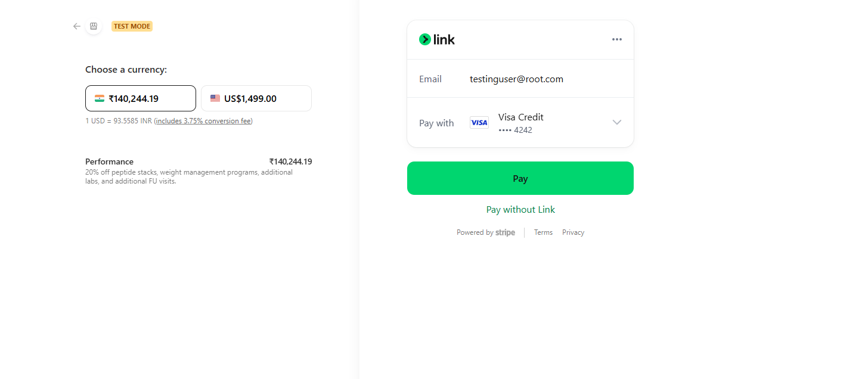
Task: Expand the Pay with card chevron
Action: point(616,122)
